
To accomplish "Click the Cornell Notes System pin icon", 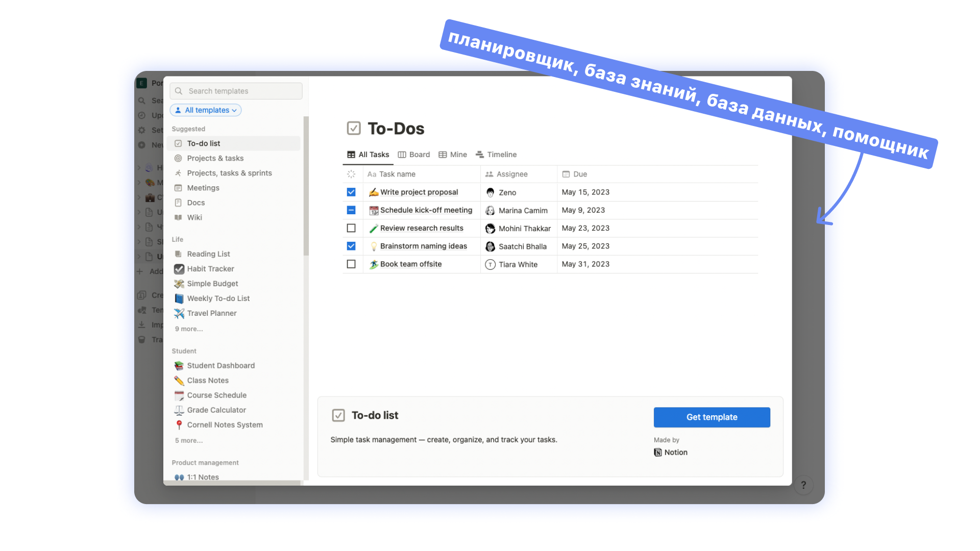I will (x=179, y=425).
